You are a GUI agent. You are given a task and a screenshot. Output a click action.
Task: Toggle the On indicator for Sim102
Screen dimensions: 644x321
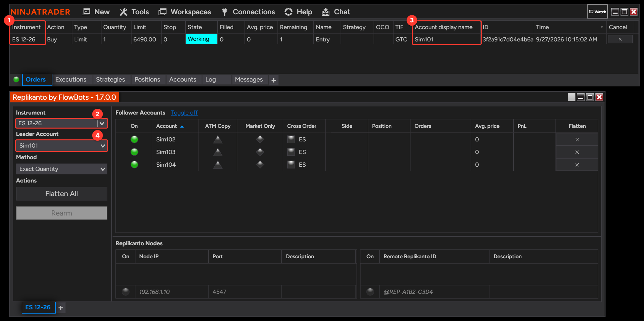coord(134,139)
